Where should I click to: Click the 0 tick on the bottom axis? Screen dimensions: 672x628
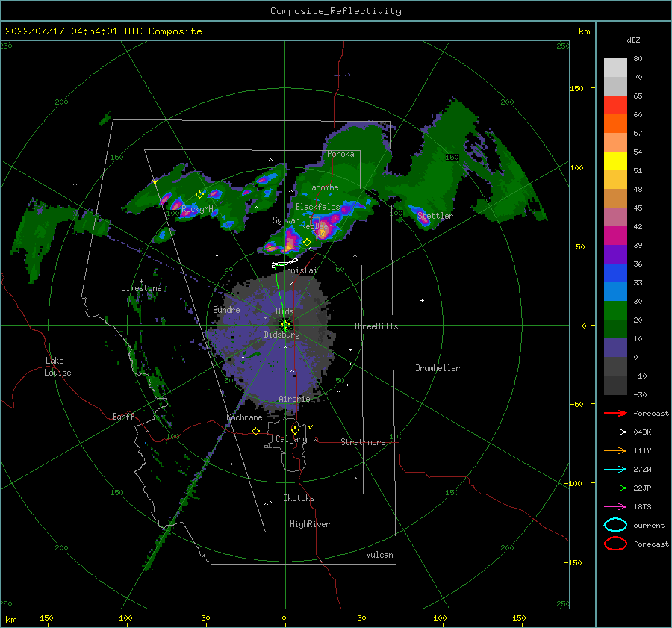284,618
